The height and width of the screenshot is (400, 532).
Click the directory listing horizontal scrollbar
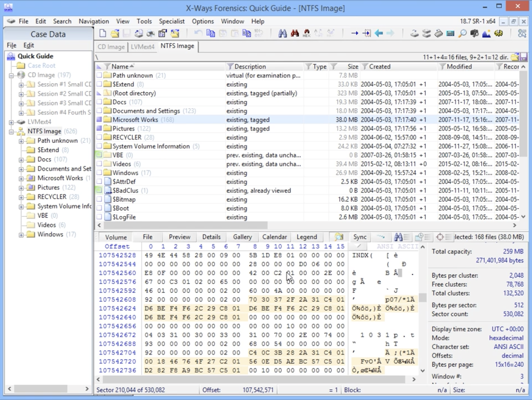[185, 225]
